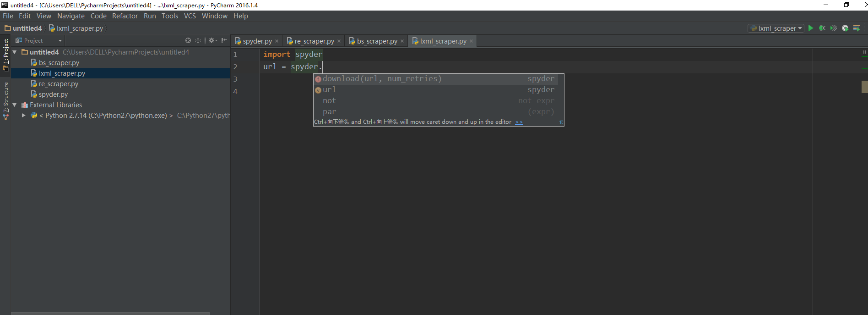
Task: Collapse the untitled4 project folder
Action: click(15, 52)
